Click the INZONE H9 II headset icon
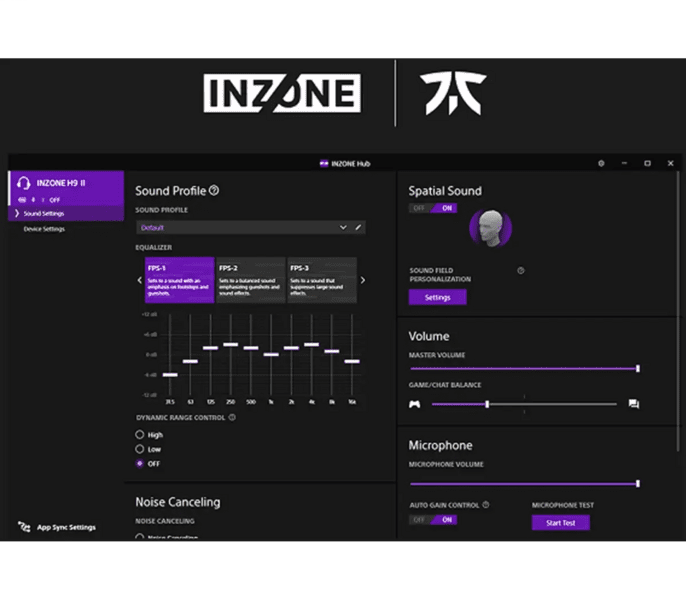This screenshot has height=600, width=686. click(x=23, y=183)
